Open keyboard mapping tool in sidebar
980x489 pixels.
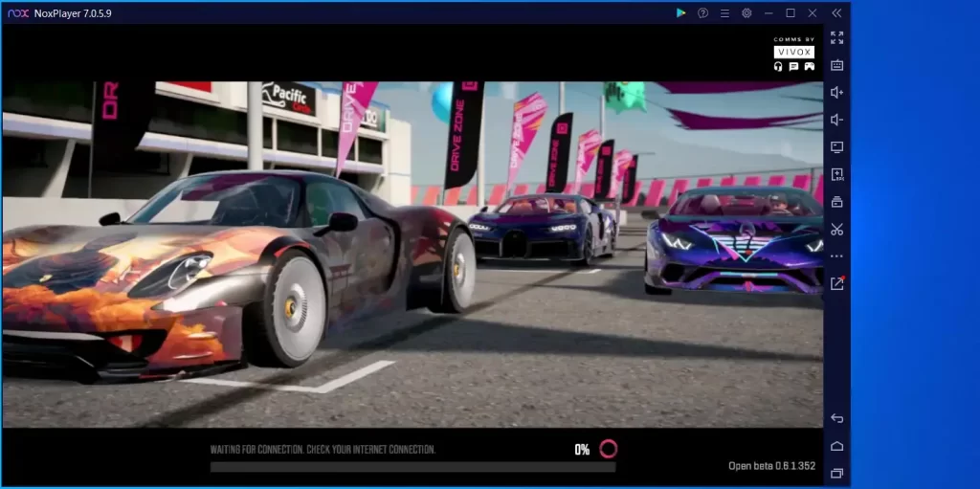(x=836, y=65)
